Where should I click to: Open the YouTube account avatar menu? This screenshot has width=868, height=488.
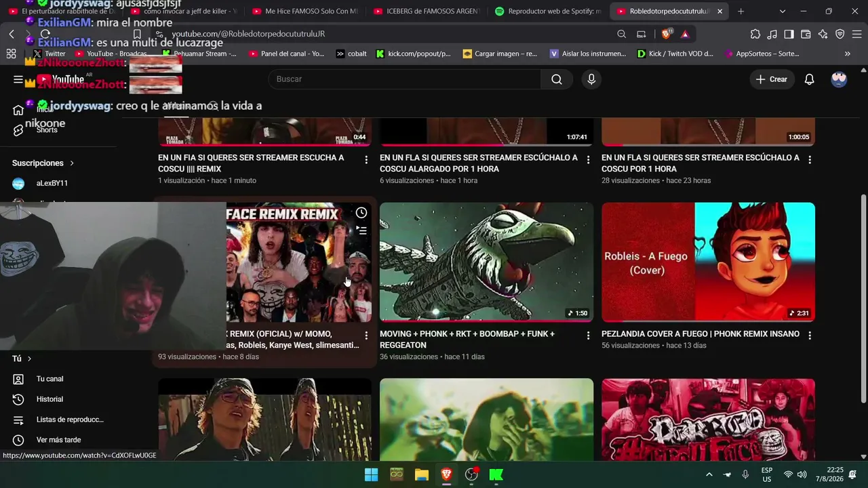tap(839, 79)
